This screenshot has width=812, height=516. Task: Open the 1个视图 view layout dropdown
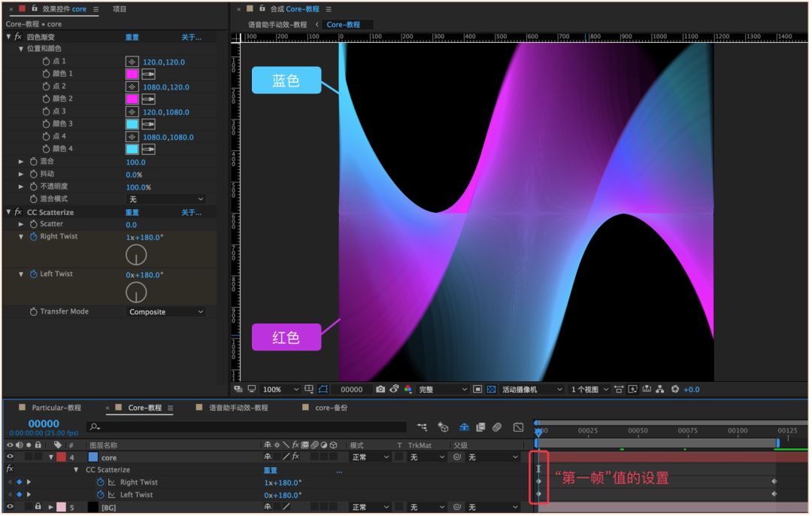pos(590,390)
